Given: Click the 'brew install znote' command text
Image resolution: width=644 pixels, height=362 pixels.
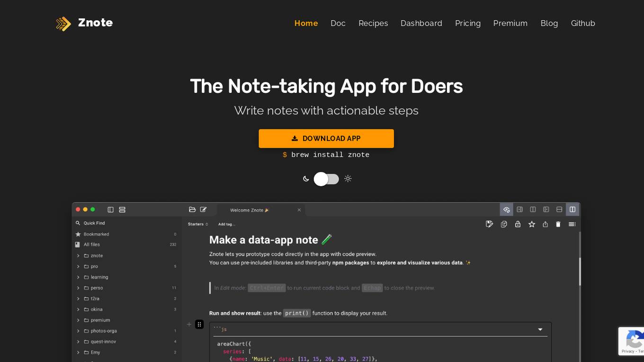Looking at the screenshot, I should pyautogui.click(x=330, y=155).
